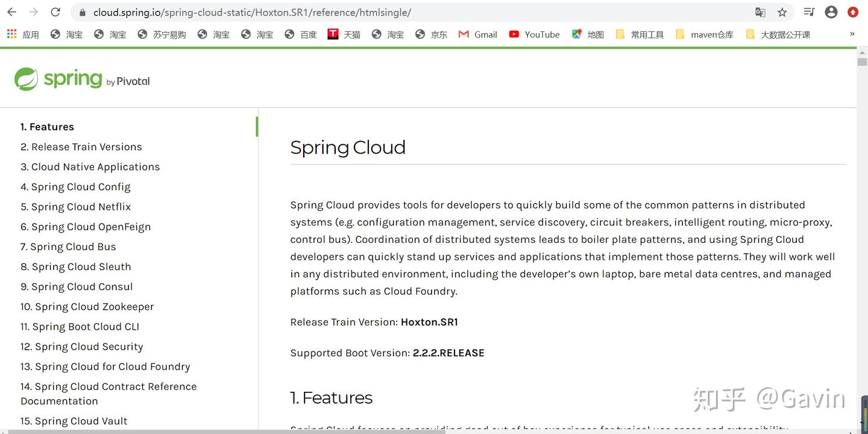This screenshot has height=434, width=868.
Task: Open 2. Release Train Versions
Action: tap(81, 146)
